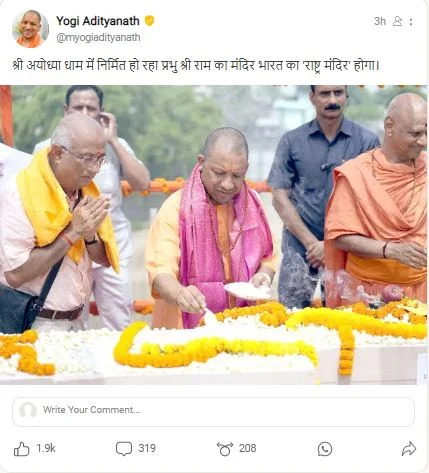Click the grey commenter avatar placeholder
Viewport: 429px width, 473px height.
(x=28, y=410)
